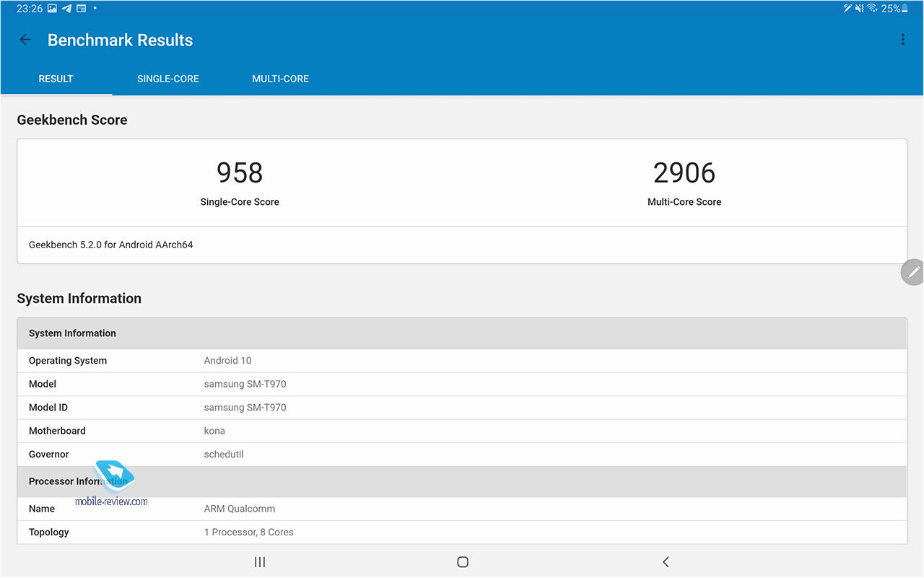Tap the Model row label

click(x=43, y=384)
